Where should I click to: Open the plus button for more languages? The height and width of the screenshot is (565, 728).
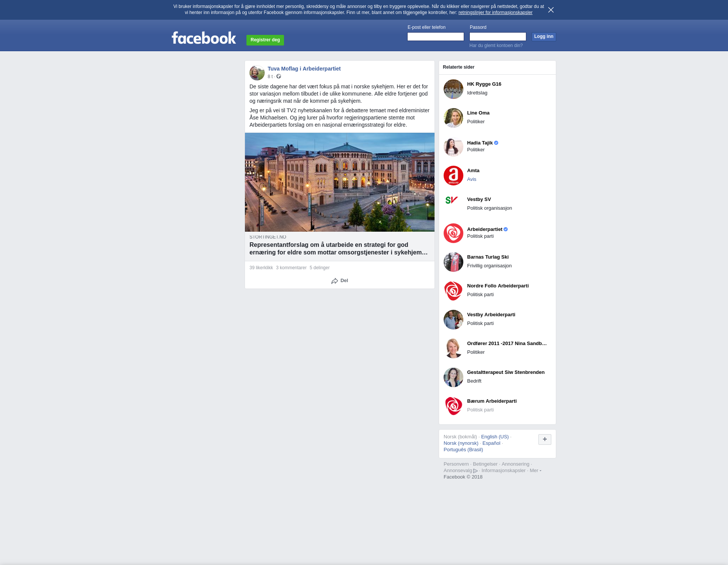point(545,439)
